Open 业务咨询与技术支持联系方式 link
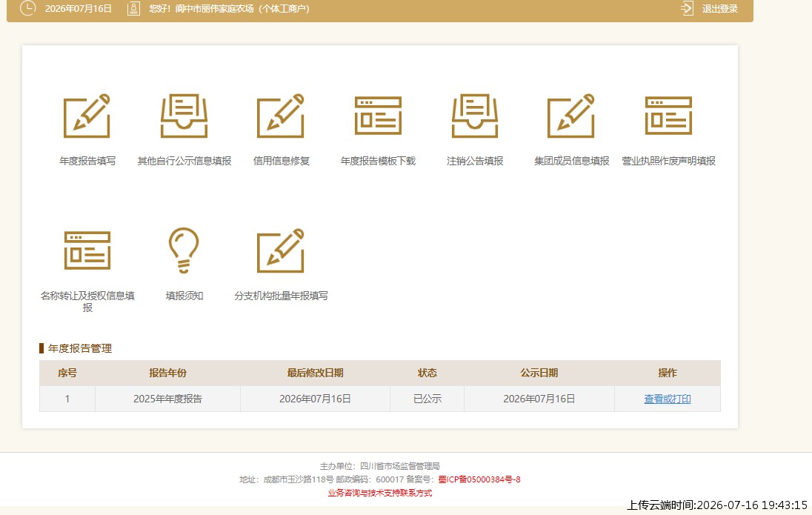 click(x=379, y=493)
